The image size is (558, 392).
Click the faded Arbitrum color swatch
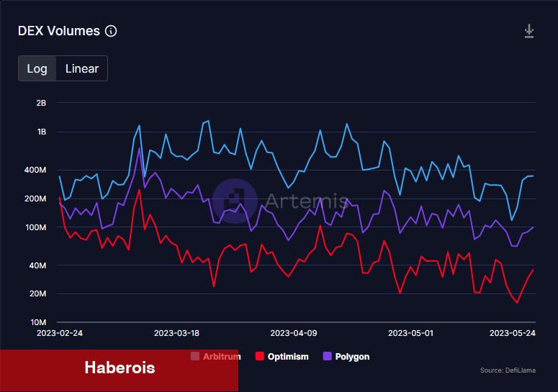pos(195,356)
